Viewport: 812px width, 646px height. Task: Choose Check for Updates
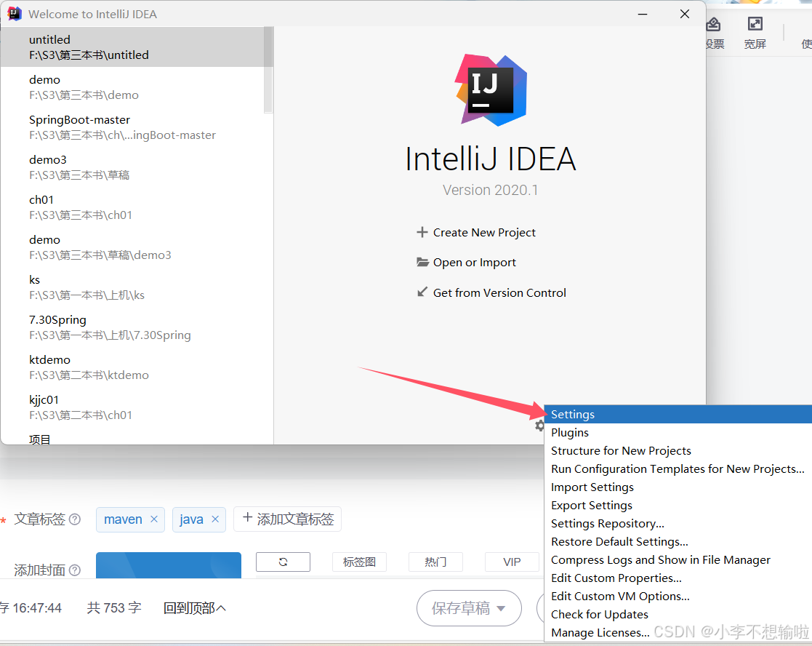point(678,614)
